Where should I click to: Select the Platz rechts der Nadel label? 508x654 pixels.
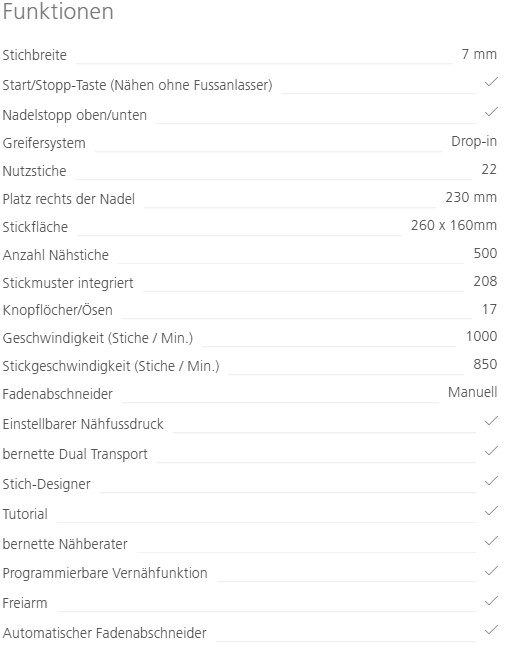[69, 199]
